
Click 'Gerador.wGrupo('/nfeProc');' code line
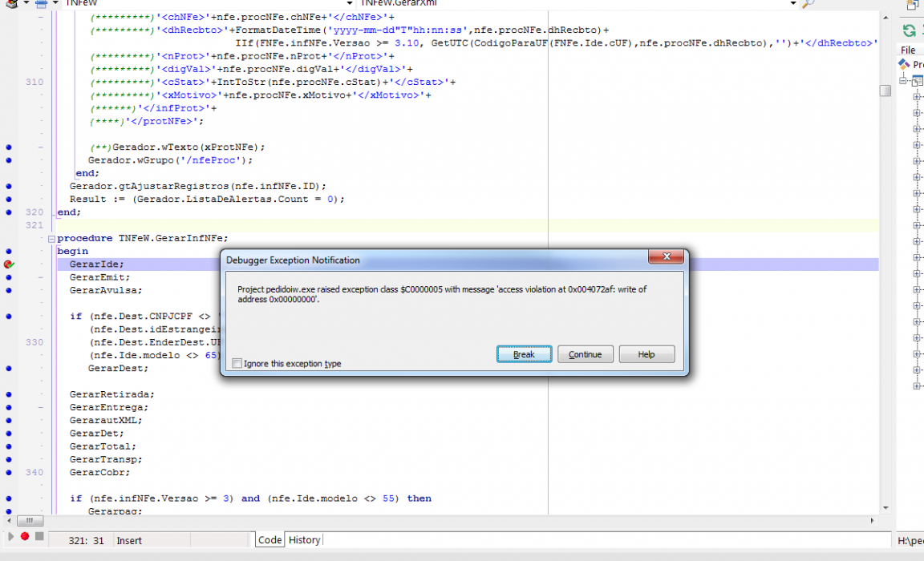click(x=170, y=160)
